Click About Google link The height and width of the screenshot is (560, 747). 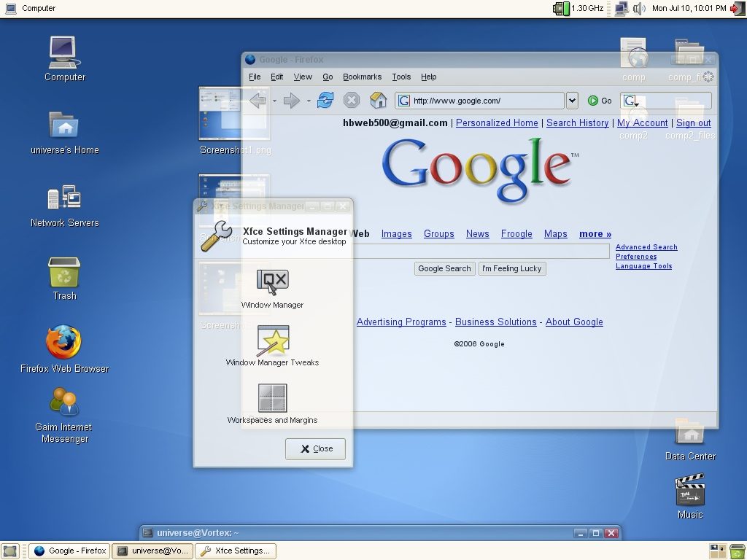(574, 322)
